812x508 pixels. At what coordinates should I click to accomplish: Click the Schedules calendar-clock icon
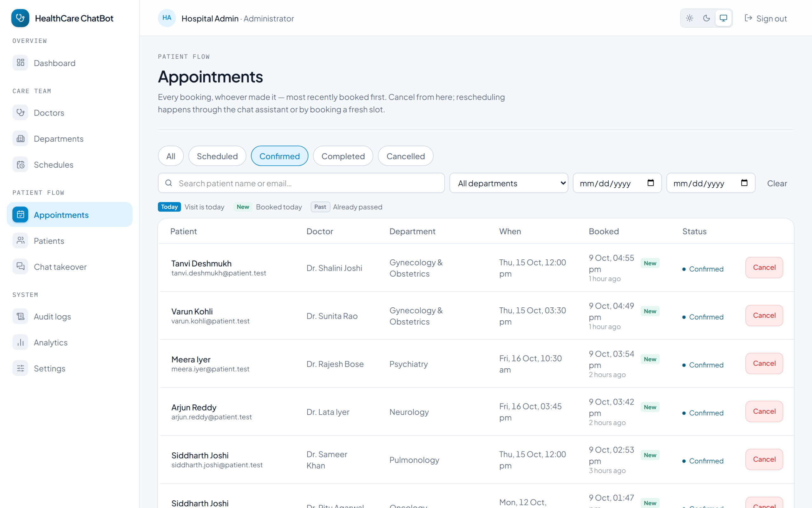pyautogui.click(x=21, y=165)
